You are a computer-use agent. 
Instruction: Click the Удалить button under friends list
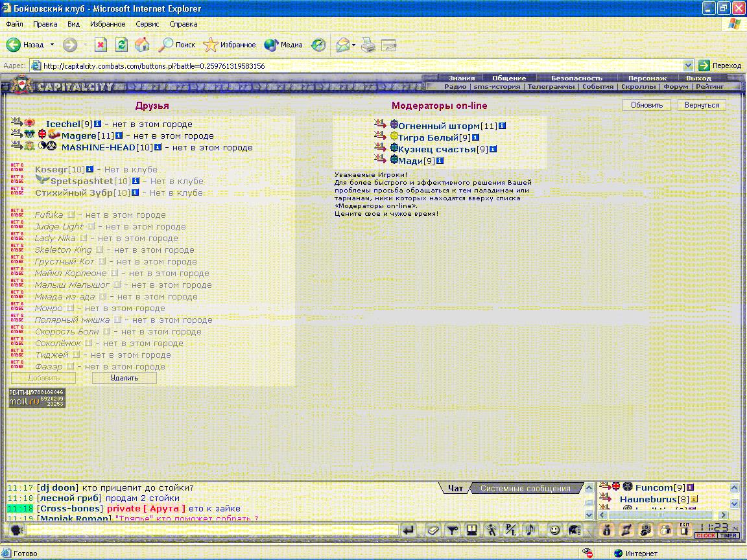pyautogui.click(x=124, y=378)
